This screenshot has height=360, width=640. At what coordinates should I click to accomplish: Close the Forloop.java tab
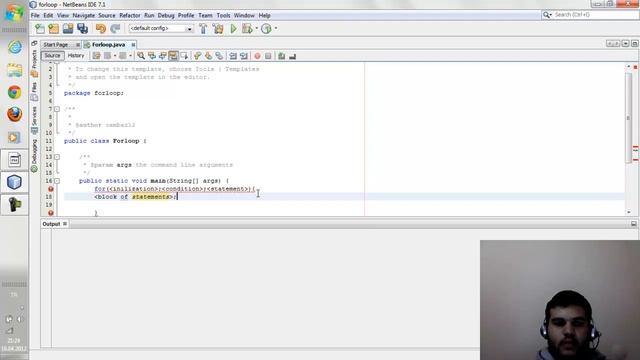point(133,44)
